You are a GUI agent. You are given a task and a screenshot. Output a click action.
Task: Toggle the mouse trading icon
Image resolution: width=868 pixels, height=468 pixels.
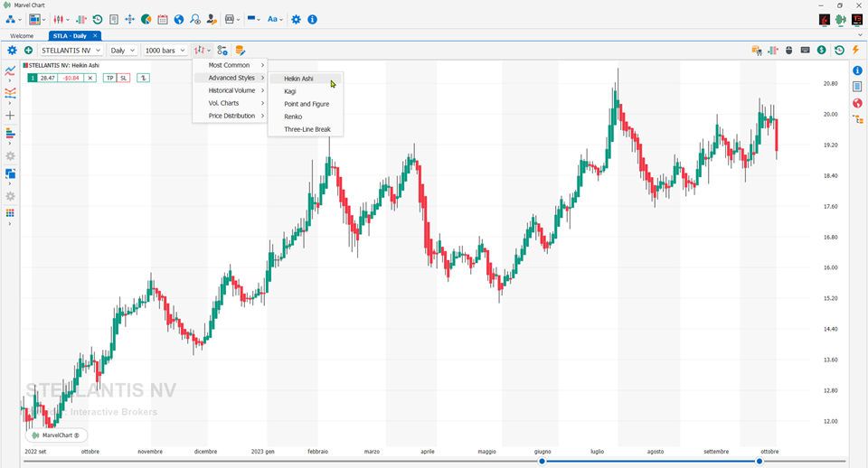(789, 51)
